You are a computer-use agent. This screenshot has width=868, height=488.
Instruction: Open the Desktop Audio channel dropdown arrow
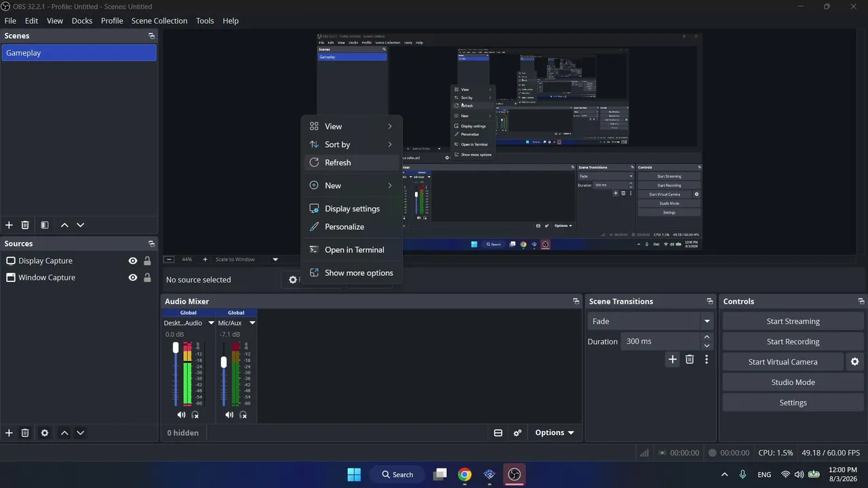(x=211, y=323)
